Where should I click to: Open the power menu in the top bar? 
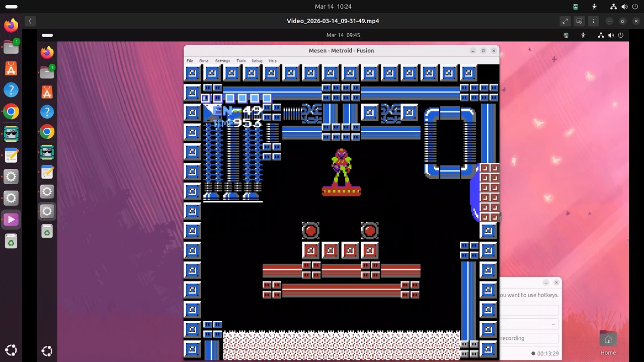[x=635, y=7]
